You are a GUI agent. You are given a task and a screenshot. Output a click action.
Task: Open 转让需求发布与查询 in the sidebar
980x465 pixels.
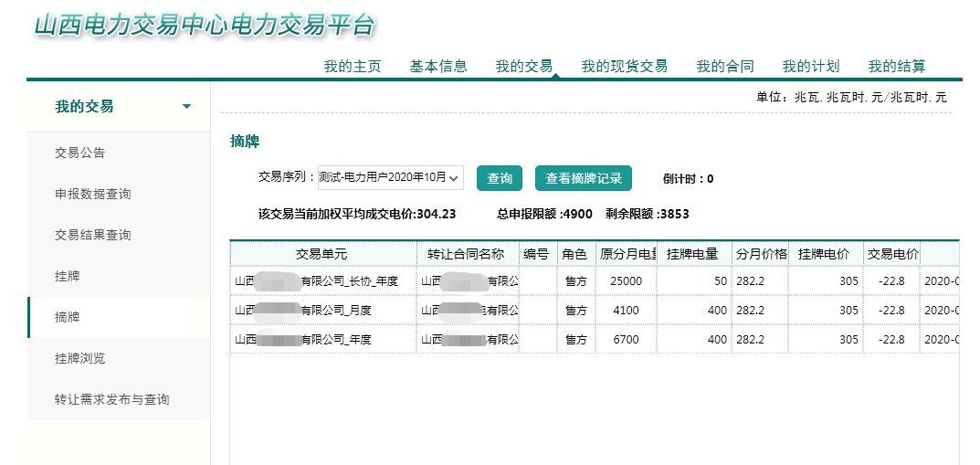coord(112,399)
